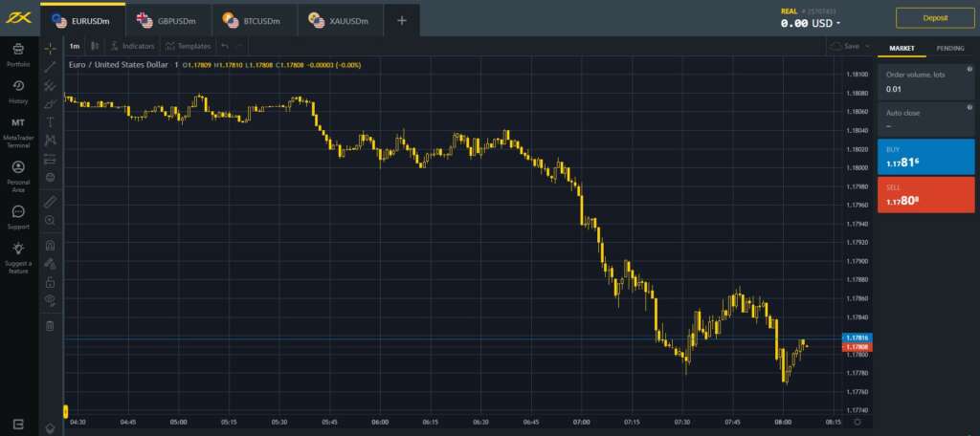This screenshot has height=436, width=980.
Task: Open the emoji icons tool
Action: coord(51,178)
